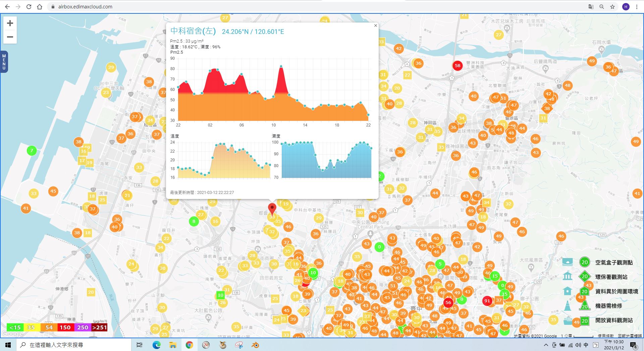Screen dimensions: 644x351
Task: Open Google Translate page icon
Action: (x=591, y=7)
